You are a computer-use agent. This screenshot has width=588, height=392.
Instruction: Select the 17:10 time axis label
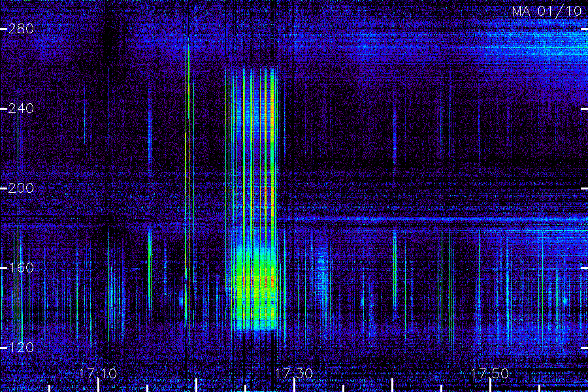(x=98, y=374)
